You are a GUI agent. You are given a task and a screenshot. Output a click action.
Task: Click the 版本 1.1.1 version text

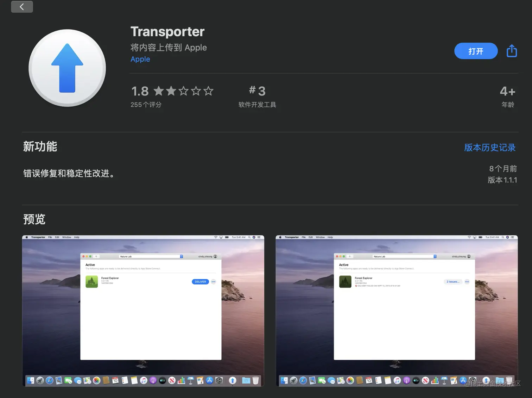point(502,180)
